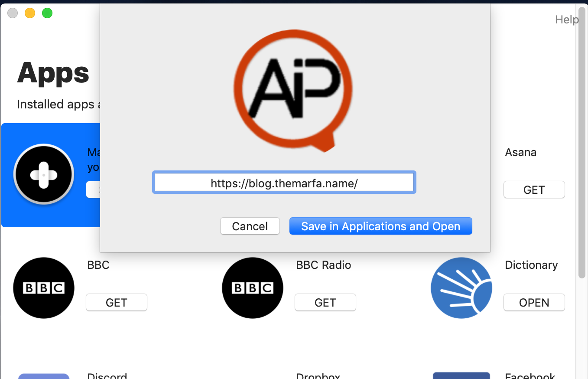Open the BBC Radio app icon
Image resolution: width=588 pixels, height=379 pixels.
(253, 288)
